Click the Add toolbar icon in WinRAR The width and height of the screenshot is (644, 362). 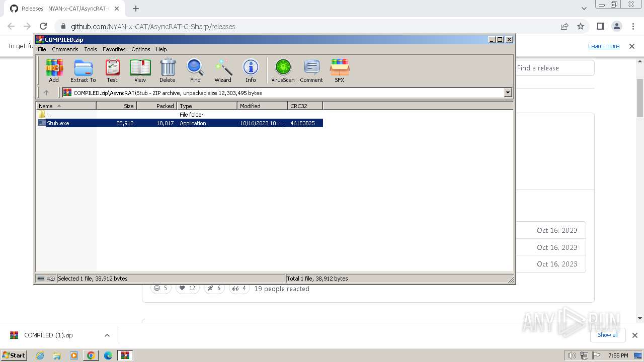[x=54, y=70]
